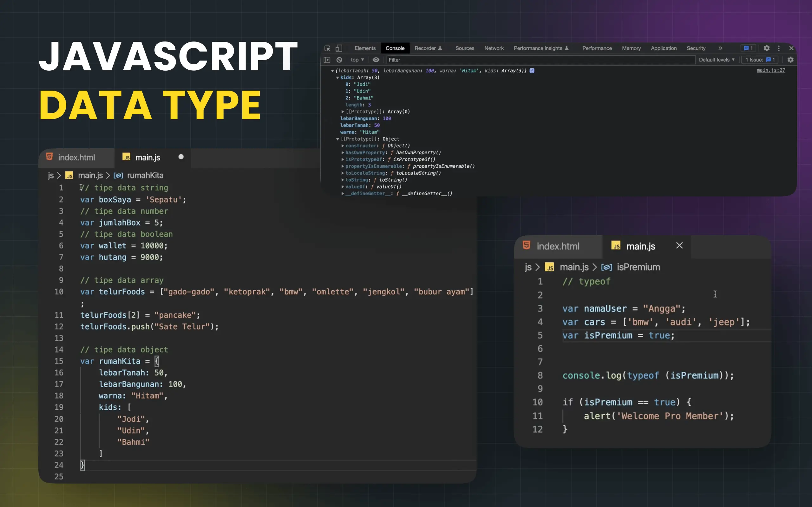This screenshot has width=812, height=507.
Task: Click the 1 issue warning badge in DevTools
Action: [x=761, y=60]
